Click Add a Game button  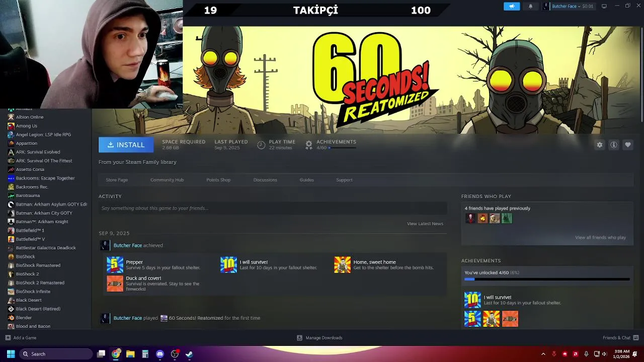21,338
